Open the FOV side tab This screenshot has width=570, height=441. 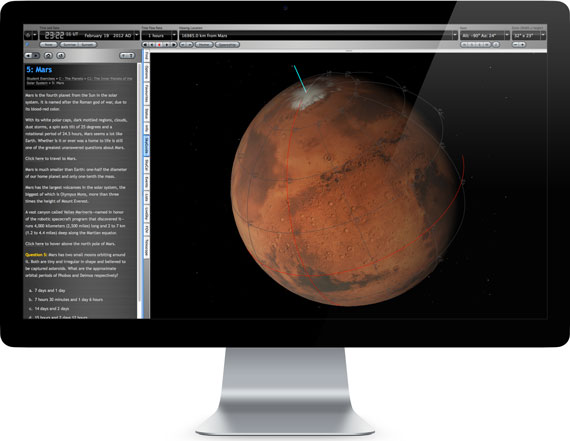tap(146, 230)
